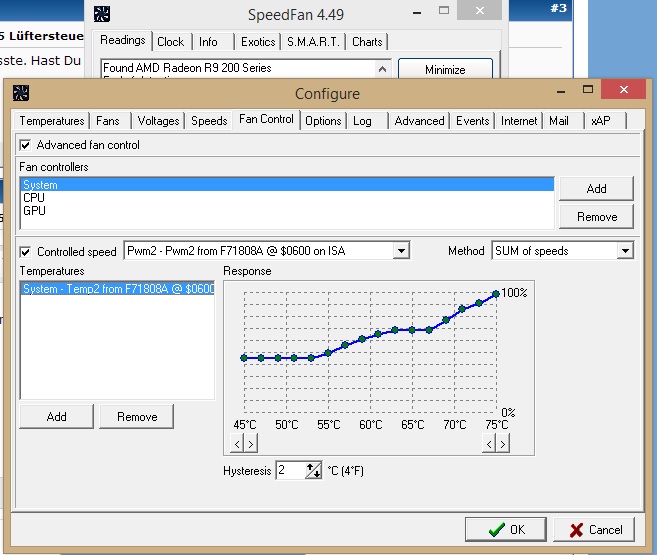Switch to the Temperatures tab
The width and height of the screenshot is (657, 555).
(x=52, y=121)
